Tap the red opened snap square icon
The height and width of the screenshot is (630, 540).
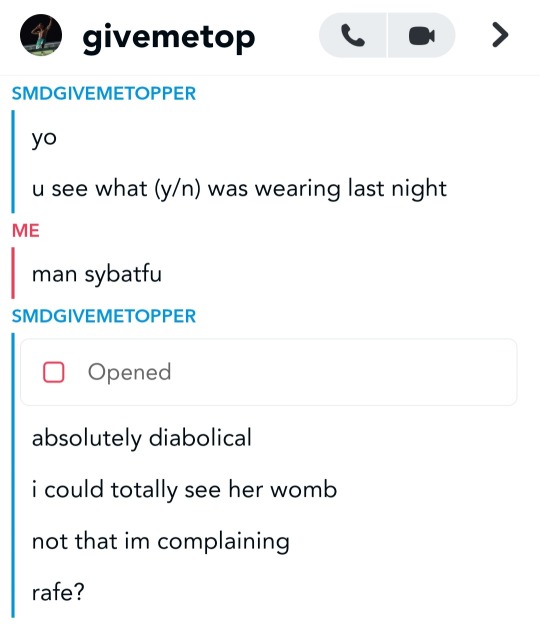point(53,372)
